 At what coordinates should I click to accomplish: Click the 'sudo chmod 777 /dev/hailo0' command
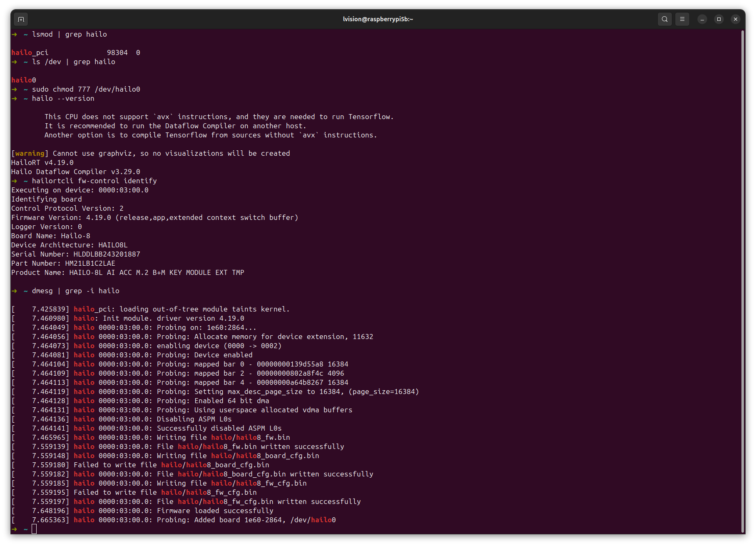pos(86,90)
